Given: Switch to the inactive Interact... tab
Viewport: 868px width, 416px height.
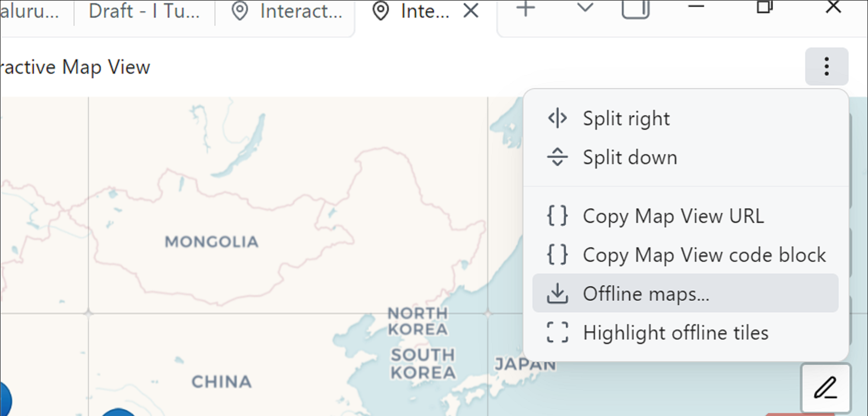Looking at the screenshot, I should (287, 11).
